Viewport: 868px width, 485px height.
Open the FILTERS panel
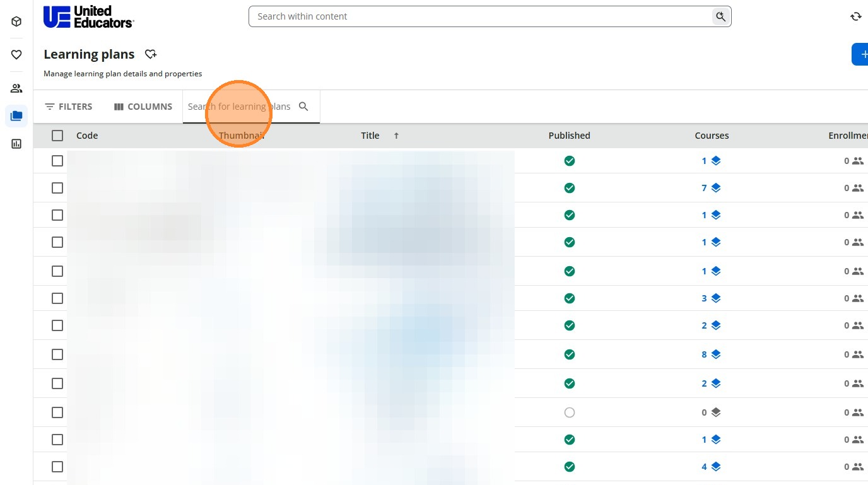[69, 107]
